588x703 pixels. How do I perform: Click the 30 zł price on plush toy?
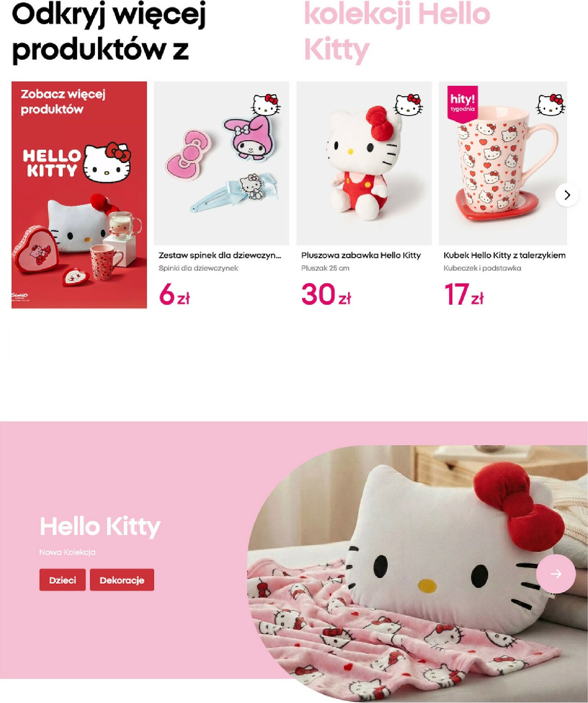(x=326, y=295)
